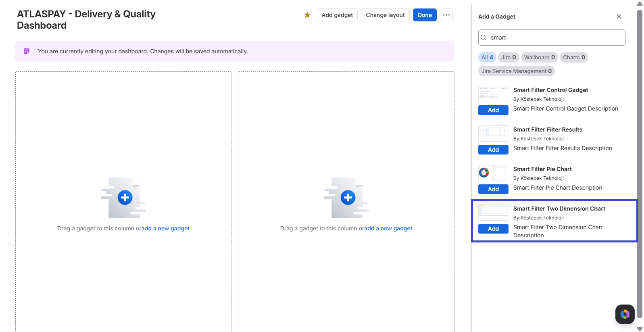Select the Jira 0 filter tab
This screenshot has width=644, height=332.
tap(509, 57)
